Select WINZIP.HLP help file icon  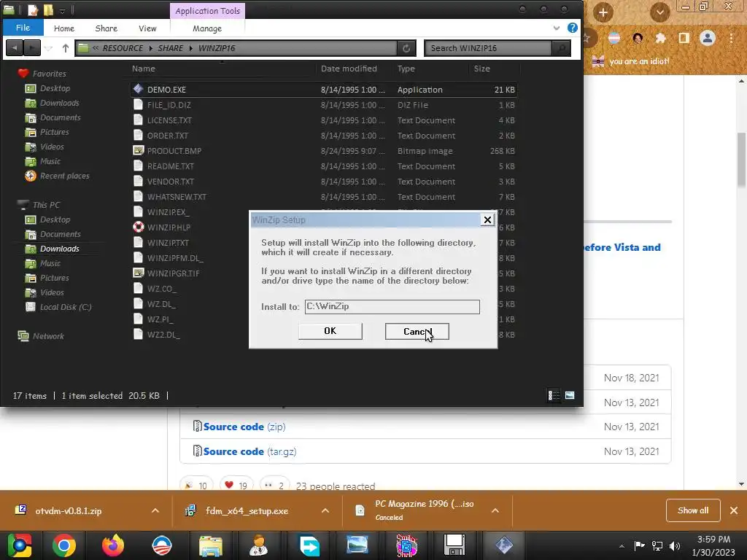tap(138, 227)
